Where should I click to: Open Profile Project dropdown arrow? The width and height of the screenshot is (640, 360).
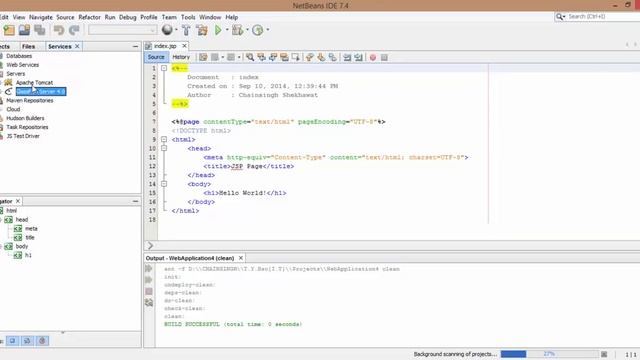pyautogui.click(x=268, y=30)
